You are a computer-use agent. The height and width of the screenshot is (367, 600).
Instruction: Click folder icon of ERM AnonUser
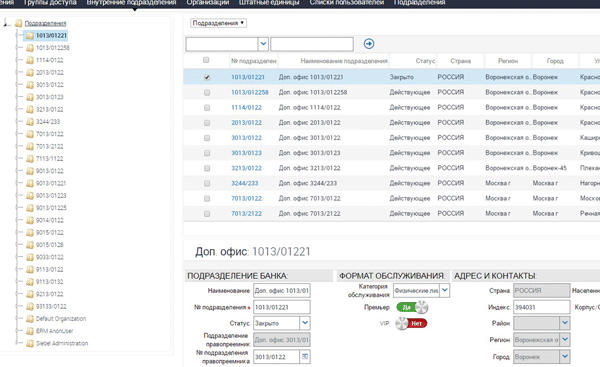click(30, 331)
